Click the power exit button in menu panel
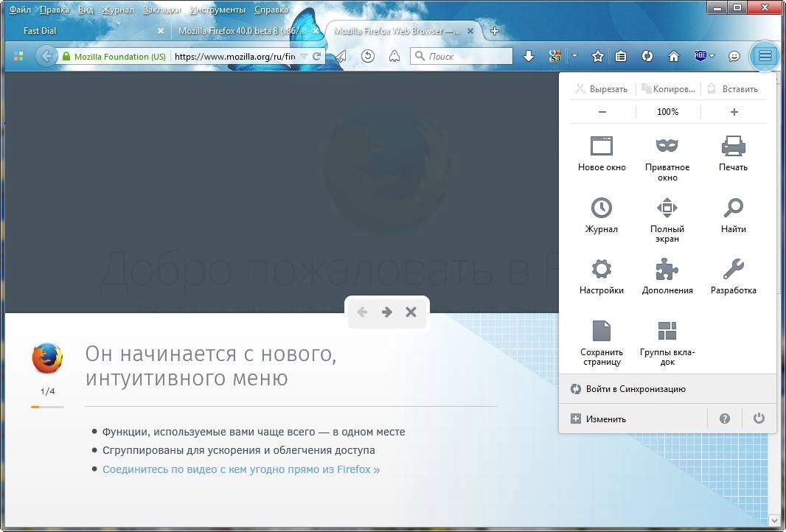 [759, 419]
